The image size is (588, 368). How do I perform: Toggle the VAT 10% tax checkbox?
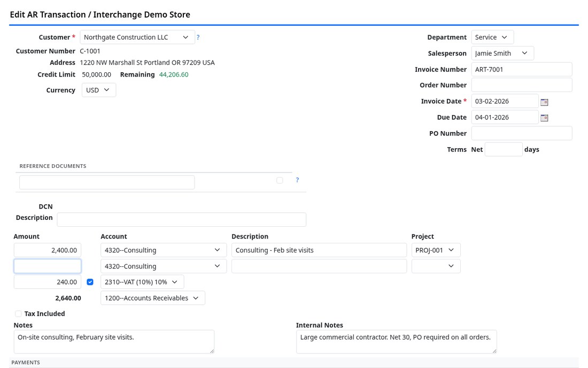click(90, 282)
